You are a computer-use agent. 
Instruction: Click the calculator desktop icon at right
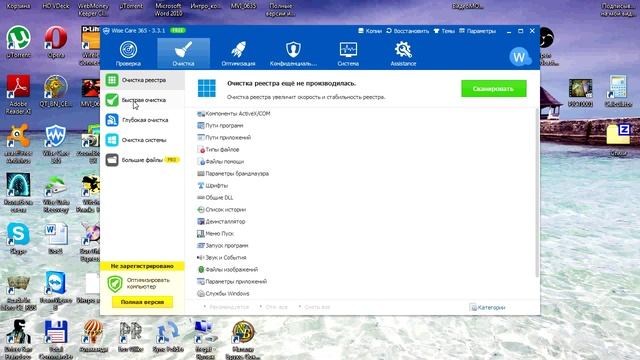618,91
